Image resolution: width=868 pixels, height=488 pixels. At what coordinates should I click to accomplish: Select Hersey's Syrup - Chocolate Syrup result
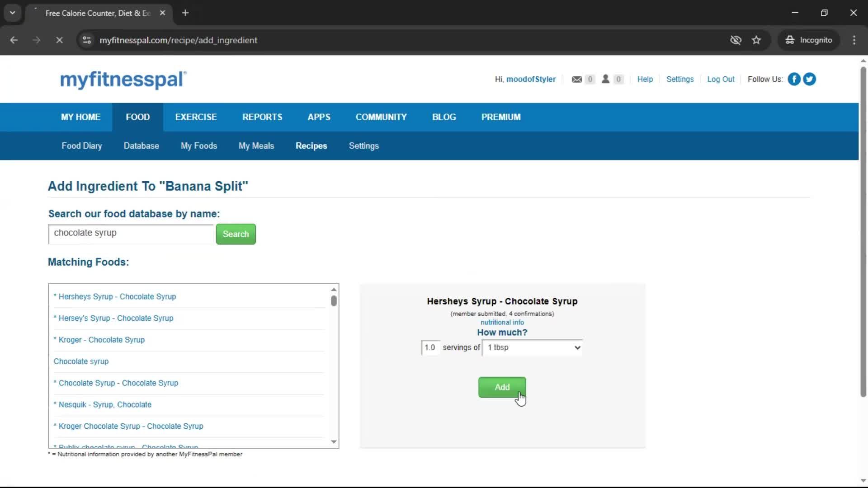pyautogui.click(x=116, y=318)
